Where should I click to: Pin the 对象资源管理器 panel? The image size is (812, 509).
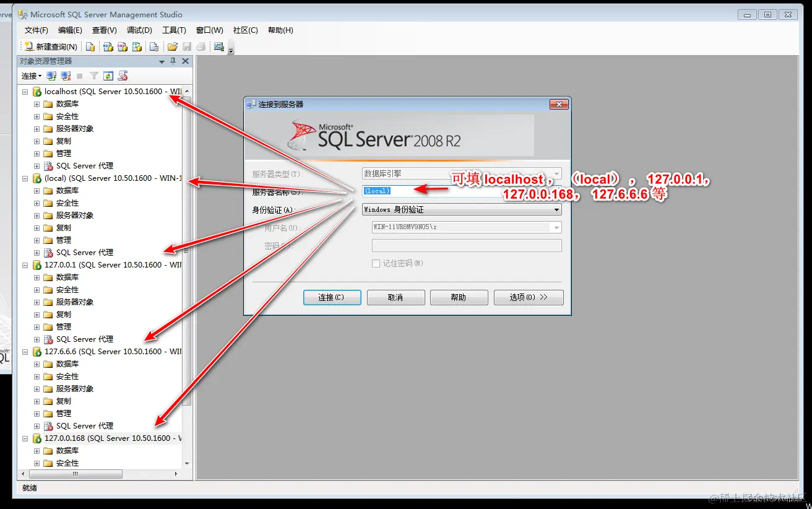[x=173, y=61]
